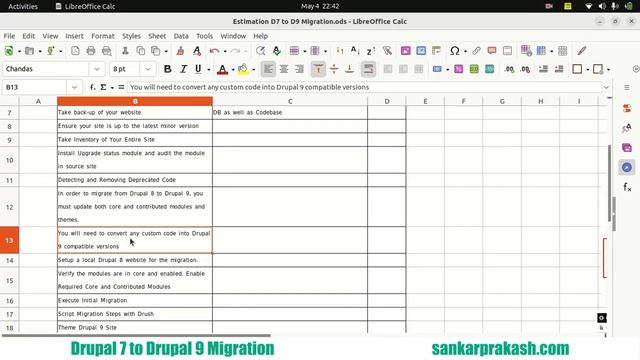Open the sidebar Functions fx panel
This screenshot has height=360, width=640.
627,187
